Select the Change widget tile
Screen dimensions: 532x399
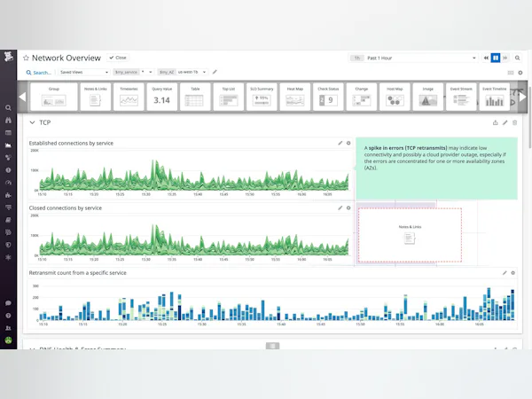click(x=362, y=97)
